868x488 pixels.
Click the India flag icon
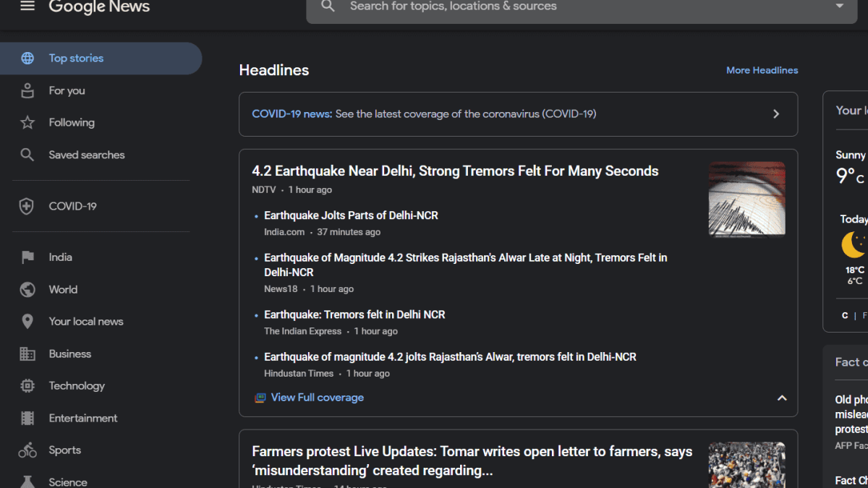pos(27,257)
